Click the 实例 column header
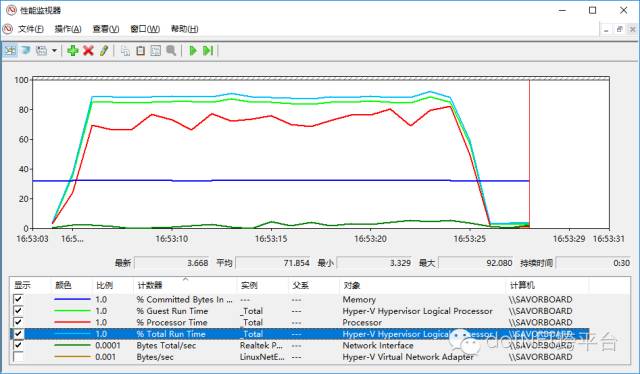Viewport: 640px width, 374px height. point(262,285)
